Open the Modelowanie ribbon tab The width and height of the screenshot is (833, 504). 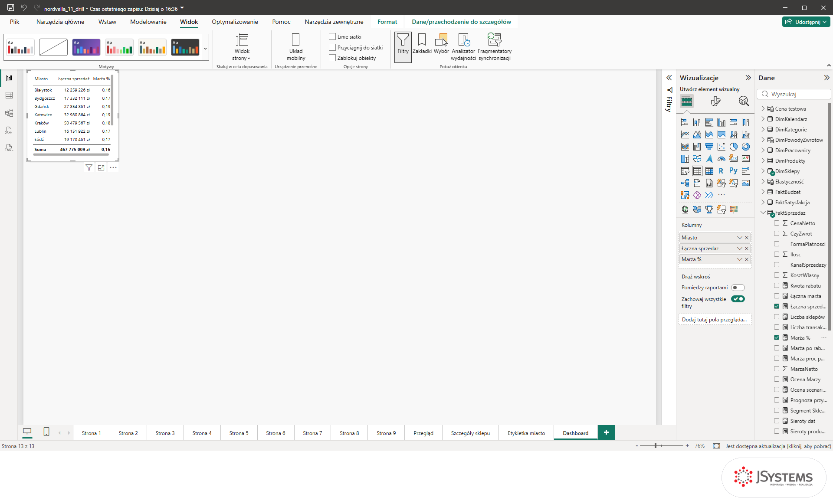[148, 22]
